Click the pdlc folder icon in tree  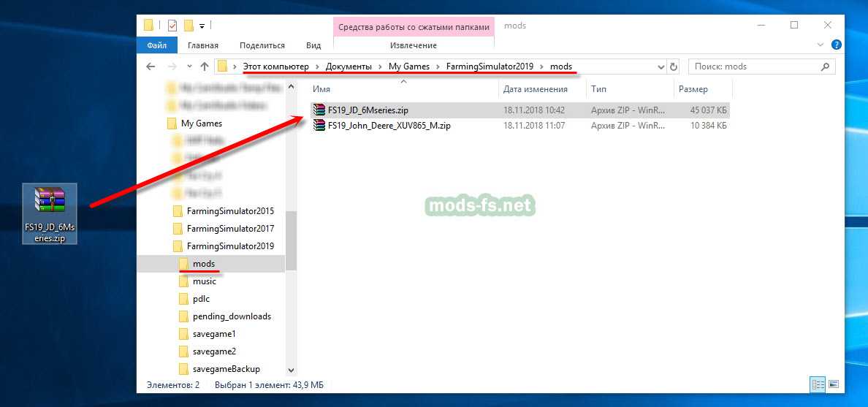[184, 299]
